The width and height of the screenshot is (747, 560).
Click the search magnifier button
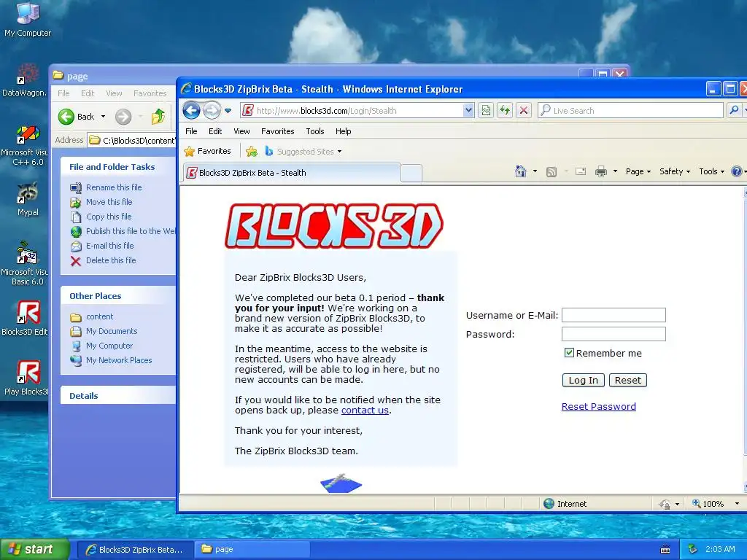734,111
